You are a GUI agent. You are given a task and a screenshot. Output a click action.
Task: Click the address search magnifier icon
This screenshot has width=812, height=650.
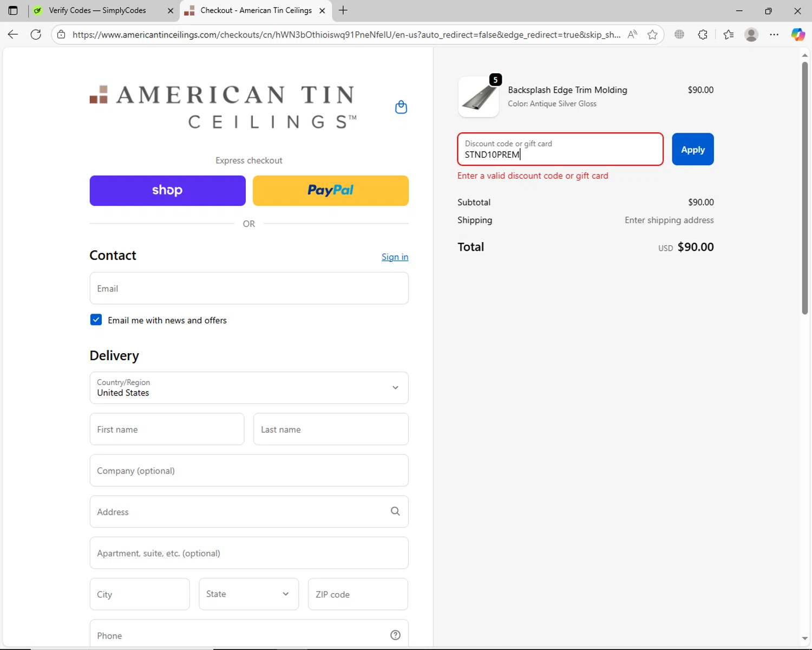395,511
